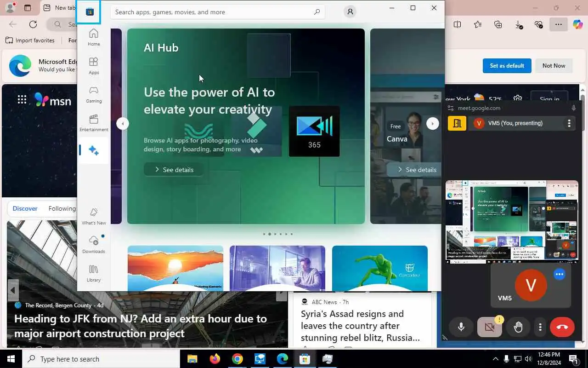Toggle microphone in Google Meet panel

[461, 327]
